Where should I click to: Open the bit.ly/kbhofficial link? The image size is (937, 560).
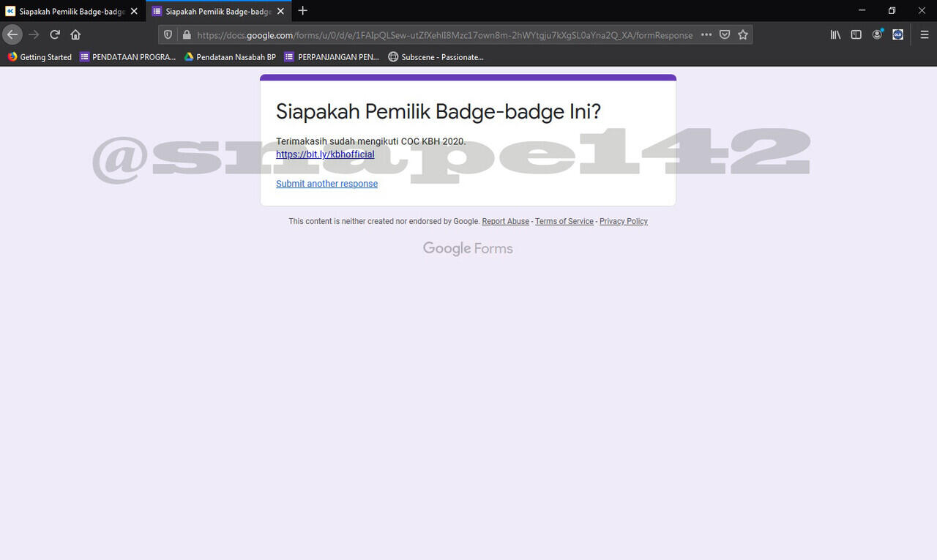coord(325,154)
